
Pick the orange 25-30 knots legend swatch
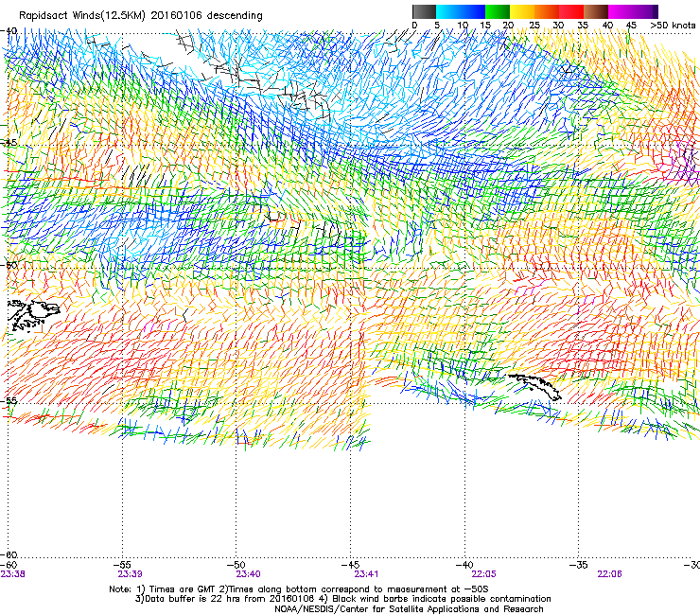tap(547, 11)
